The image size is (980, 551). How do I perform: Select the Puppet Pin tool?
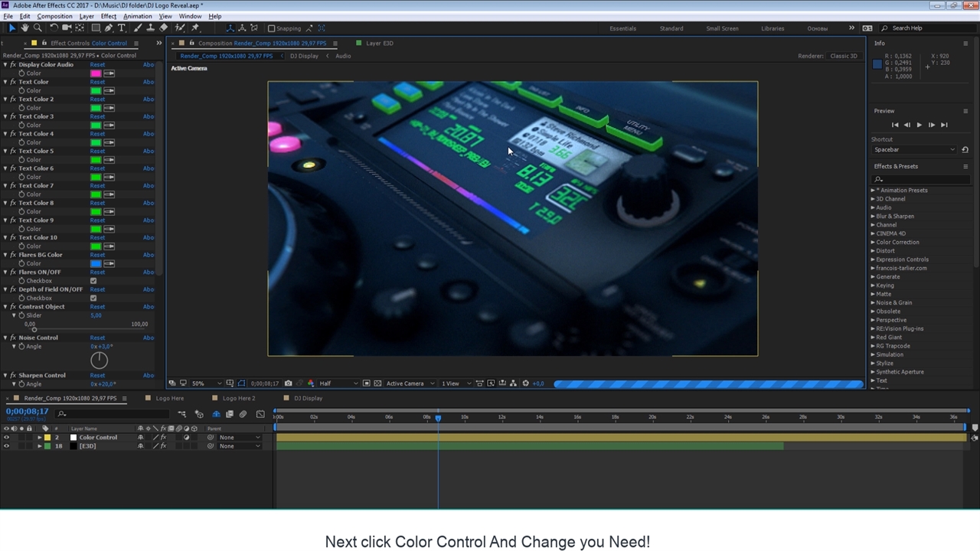195,28
